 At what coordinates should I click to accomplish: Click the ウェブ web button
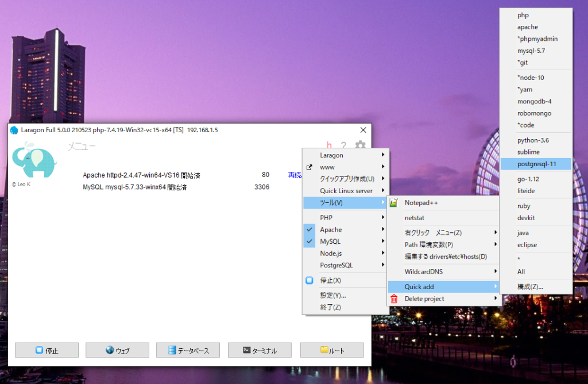[x=117, y=350]
